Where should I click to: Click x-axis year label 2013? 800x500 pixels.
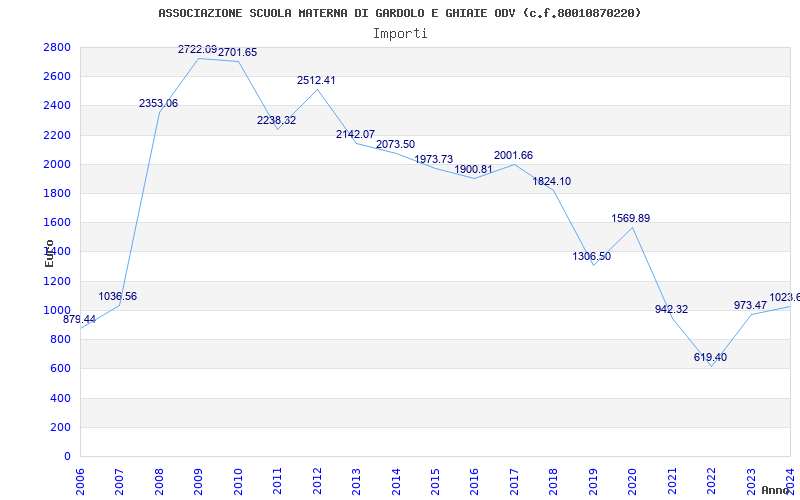tap(357, 482)
